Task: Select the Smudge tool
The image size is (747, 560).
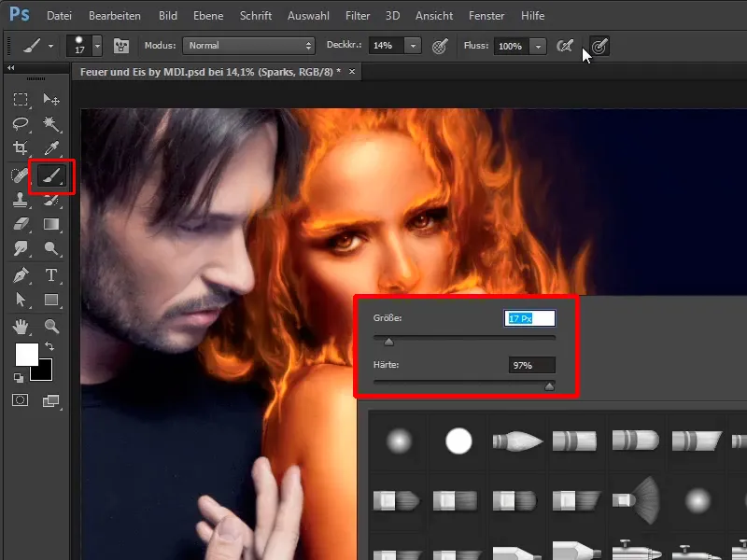Action: point(21,248)
